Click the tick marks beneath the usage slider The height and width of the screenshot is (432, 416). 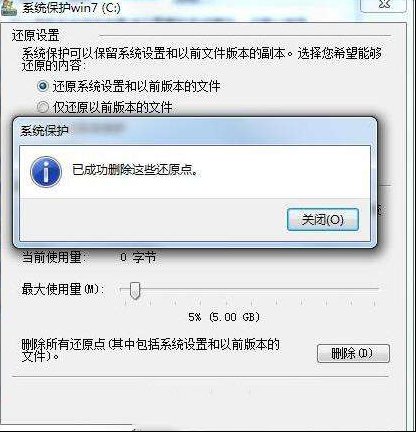point(250,303)
